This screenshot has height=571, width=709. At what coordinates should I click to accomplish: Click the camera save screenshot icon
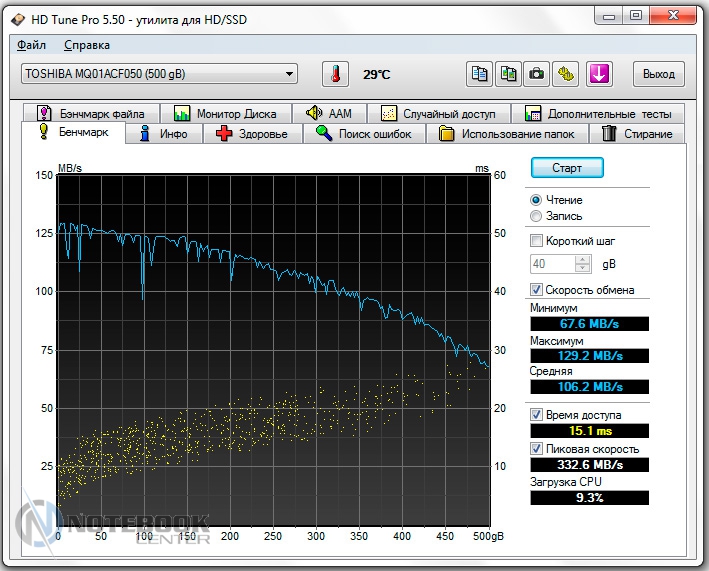(x=537, y=74)
